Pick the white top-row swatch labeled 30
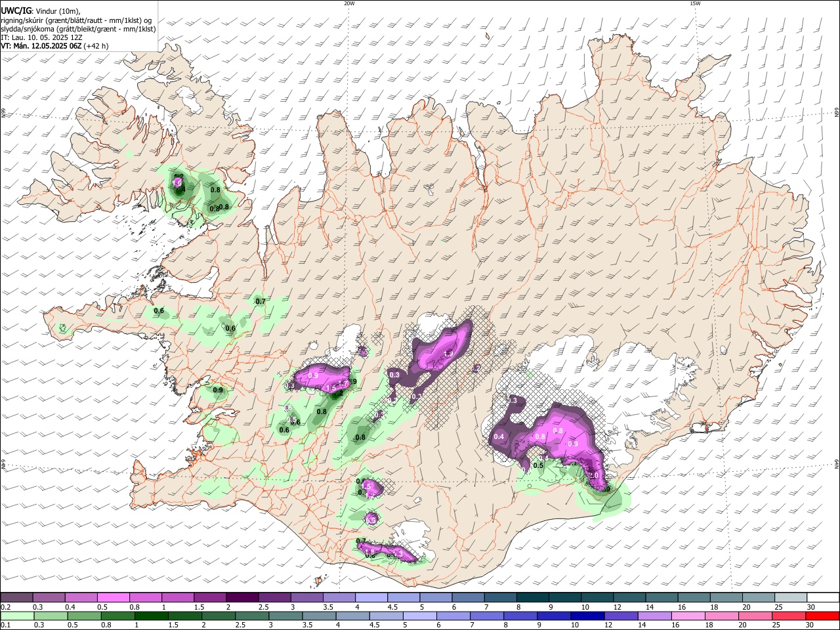Viewport: 840px width, 630px height. tap(824, 598)
